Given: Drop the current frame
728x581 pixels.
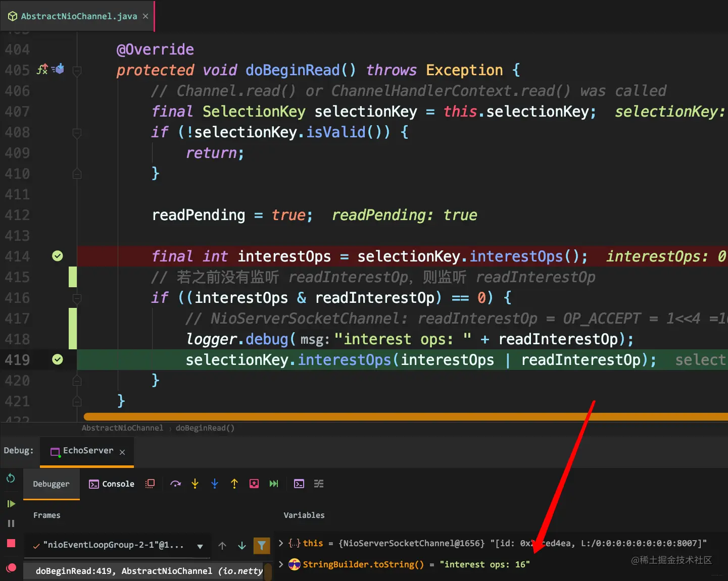Looking at the screenshot, I should point(254,484).
